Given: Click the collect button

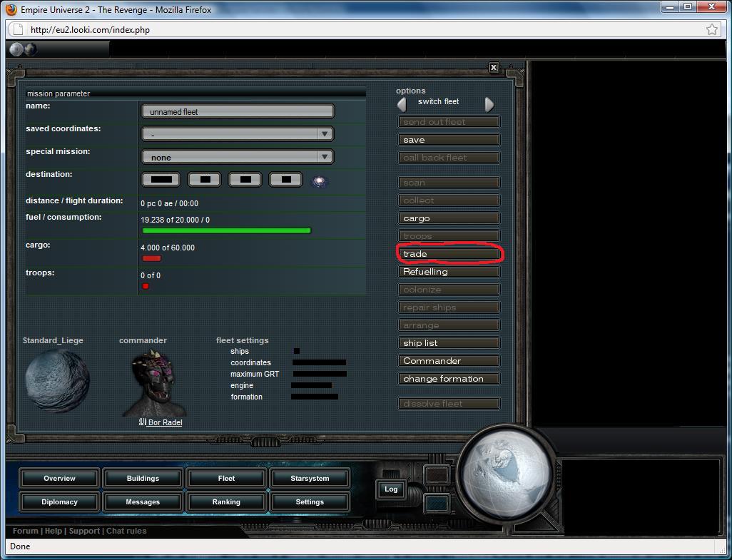Looking at the screenshot, I should pyautogui.click(x=449, y=200).
